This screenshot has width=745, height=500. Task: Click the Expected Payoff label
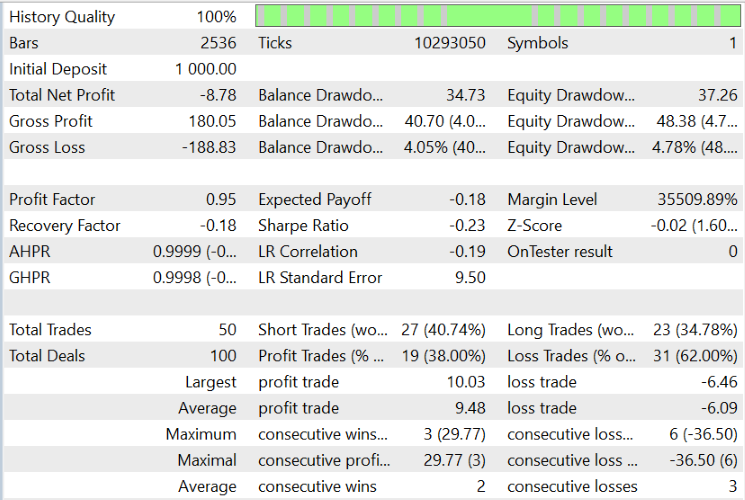(x=315, y=200)
